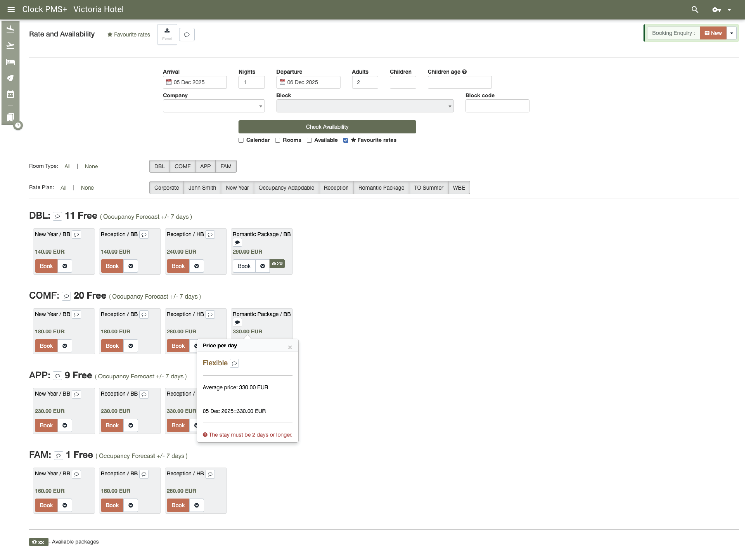Uncheck the Favourite rates checkbox

[x=345, y=140]
